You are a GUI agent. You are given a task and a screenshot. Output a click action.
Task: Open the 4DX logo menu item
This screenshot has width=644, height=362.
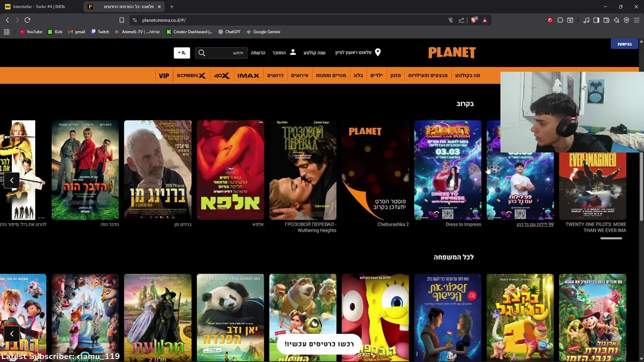[221, 75]
